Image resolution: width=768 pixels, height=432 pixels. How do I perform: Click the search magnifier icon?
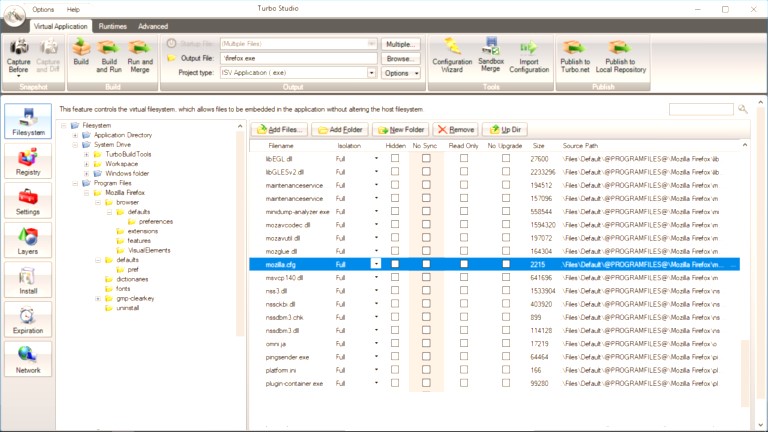tap(743, 109)
